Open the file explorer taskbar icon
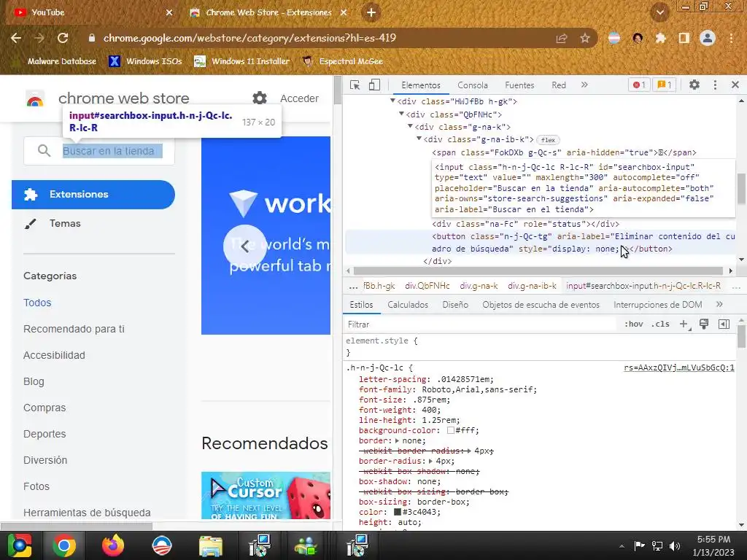The image size is (747, 560). pyautogui.click(x=211, y=545)
